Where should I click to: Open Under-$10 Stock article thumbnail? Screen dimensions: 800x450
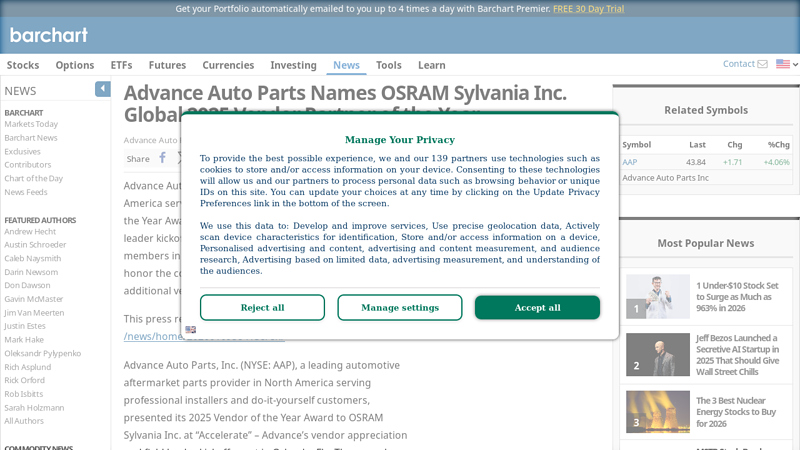[x=658, y=296]
